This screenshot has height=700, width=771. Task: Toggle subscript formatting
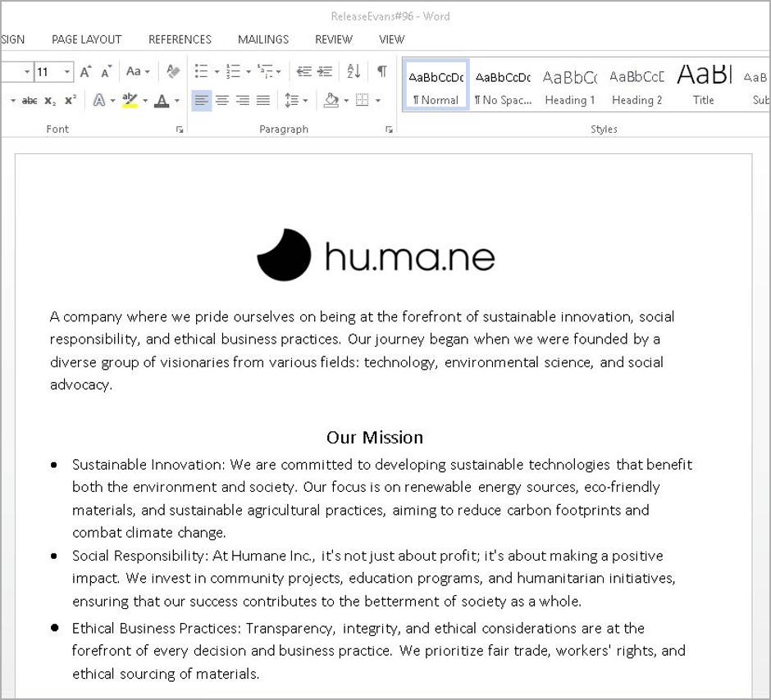coord(50,101)
